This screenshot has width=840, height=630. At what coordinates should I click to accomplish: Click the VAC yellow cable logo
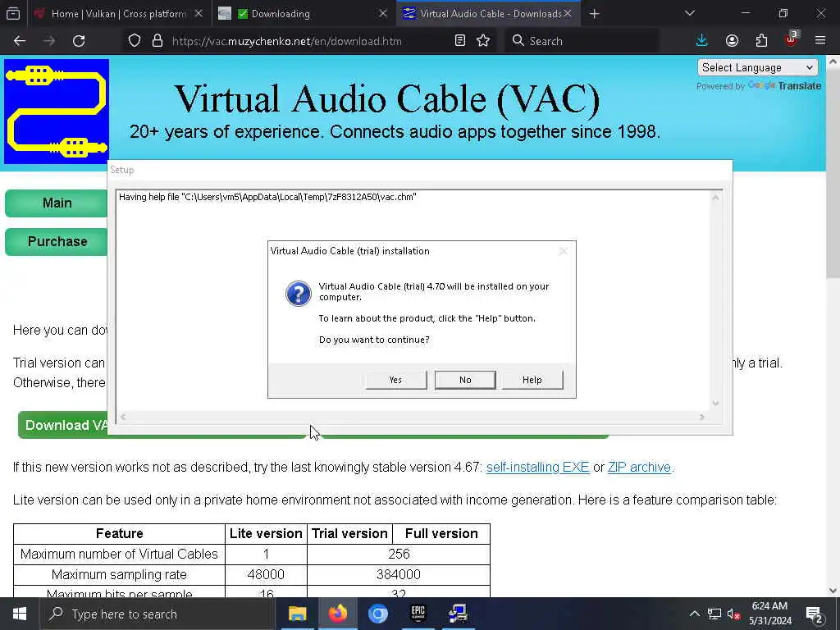pyautogui.click(x=57, y=112)
